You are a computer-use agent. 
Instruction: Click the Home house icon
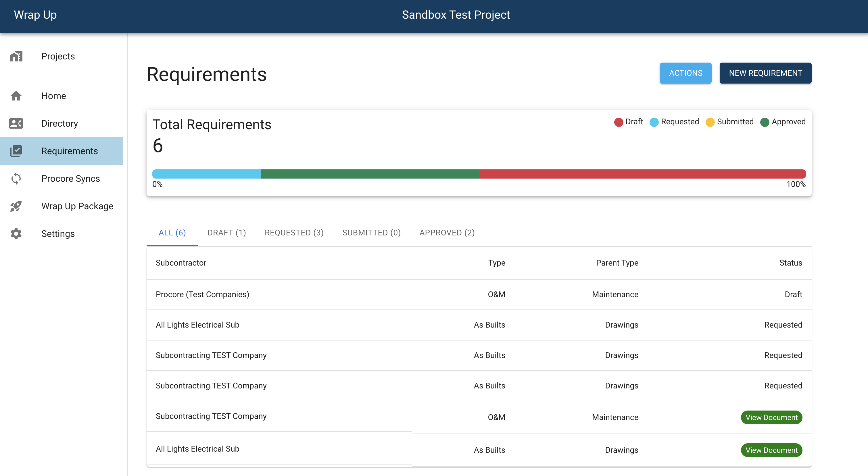(16, 96)
